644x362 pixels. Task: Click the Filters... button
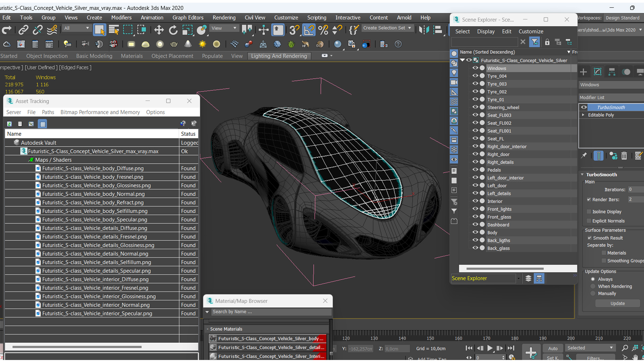pos(595,358)
